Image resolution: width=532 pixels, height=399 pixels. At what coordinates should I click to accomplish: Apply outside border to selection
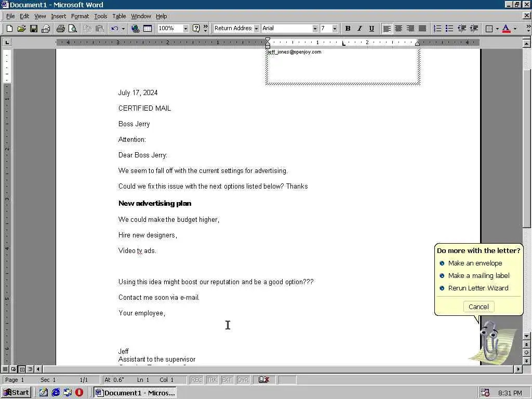pyautogui.click(x=489, y=29)
